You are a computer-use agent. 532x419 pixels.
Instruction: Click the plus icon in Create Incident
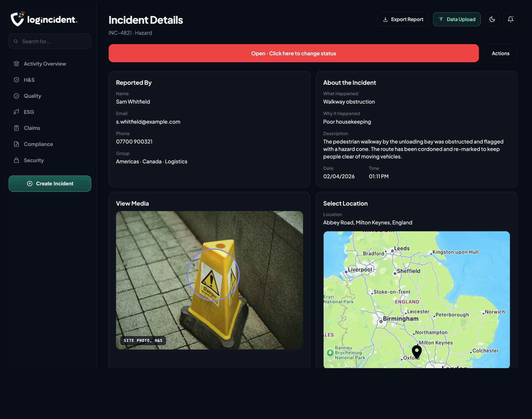pyautogui.click(x=30, y=184)
